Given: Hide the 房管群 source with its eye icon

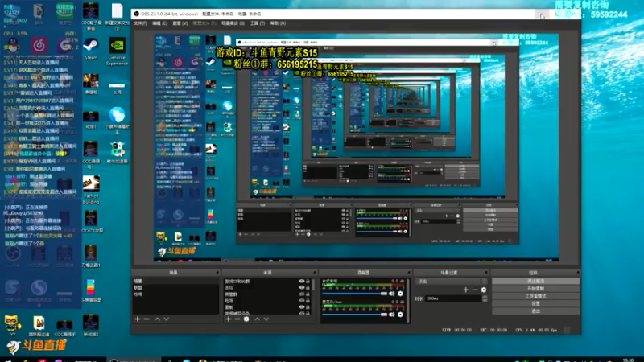Looking at the screenshot, I should 302,294.
